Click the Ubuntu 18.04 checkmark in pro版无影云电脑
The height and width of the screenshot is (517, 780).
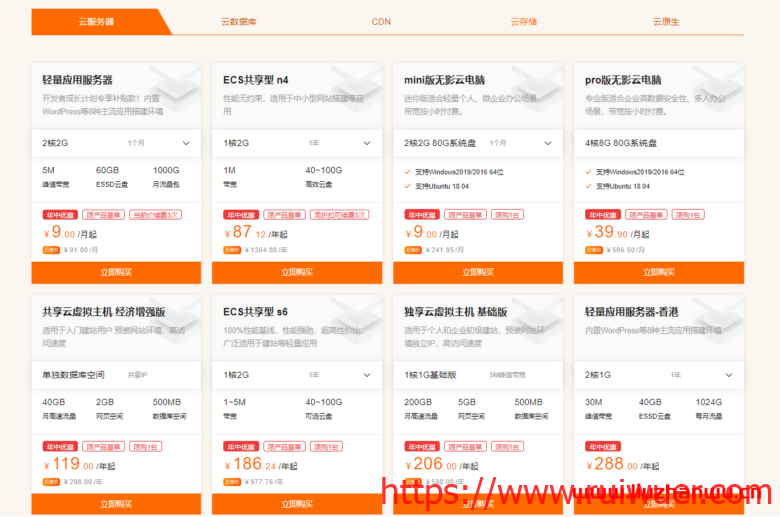coord(588,186)
